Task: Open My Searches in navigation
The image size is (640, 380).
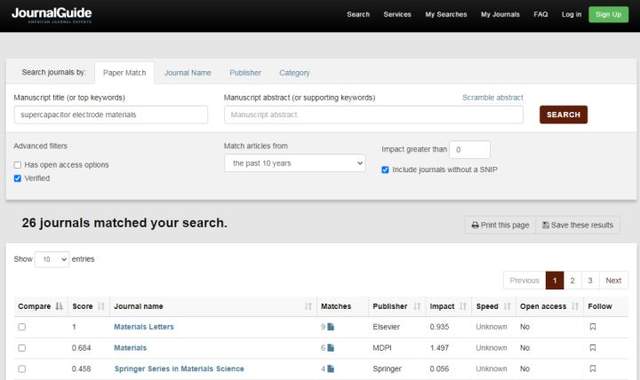Action: 446,14
